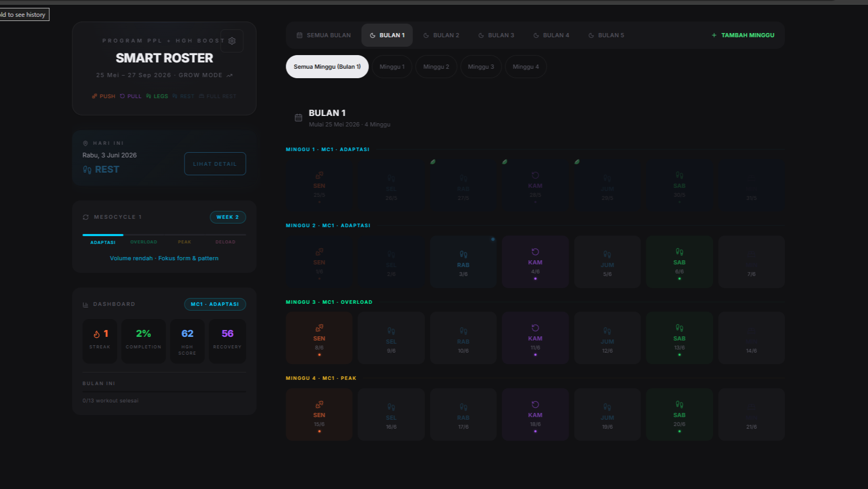Show only Minggu 4

(x=526, y=67)
